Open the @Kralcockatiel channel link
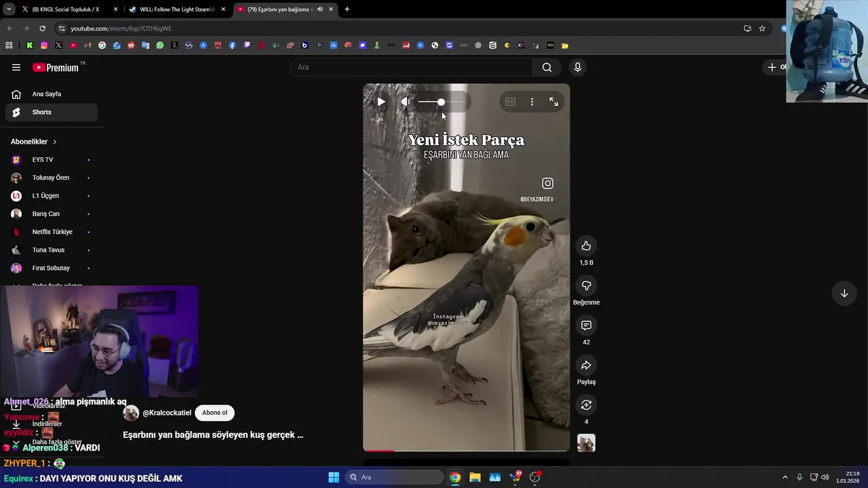868x488 pixels. pyautogui.click(x=167, y=413)
